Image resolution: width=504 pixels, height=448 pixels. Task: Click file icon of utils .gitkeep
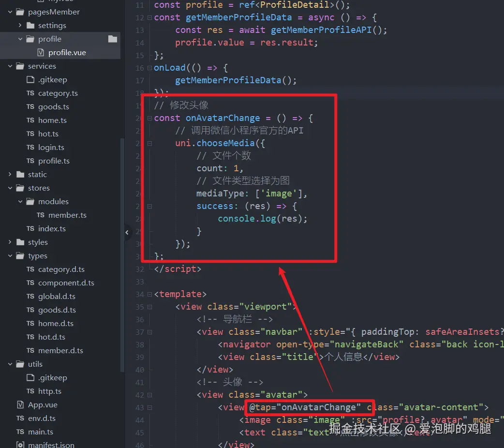(x=30, y=377)
